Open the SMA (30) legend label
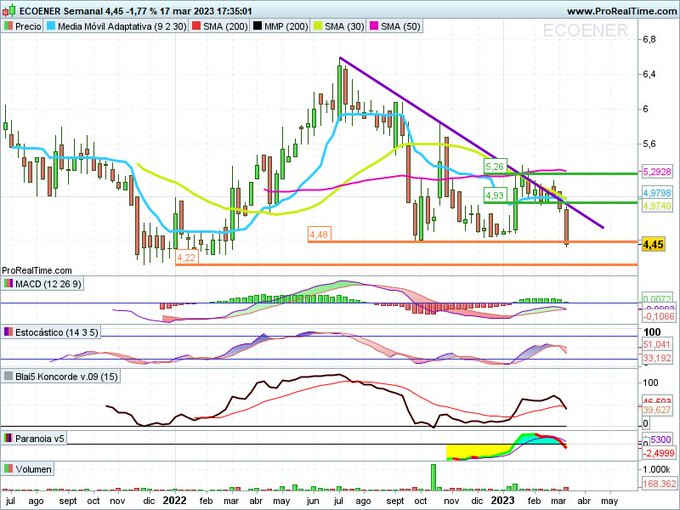This screenshot has height=510, width=680. coord(344,26)
